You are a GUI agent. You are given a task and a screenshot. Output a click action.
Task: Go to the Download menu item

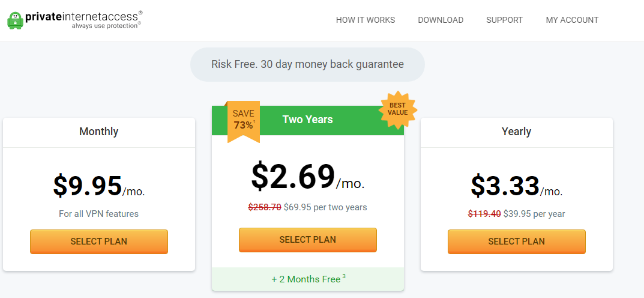point(441,20)
